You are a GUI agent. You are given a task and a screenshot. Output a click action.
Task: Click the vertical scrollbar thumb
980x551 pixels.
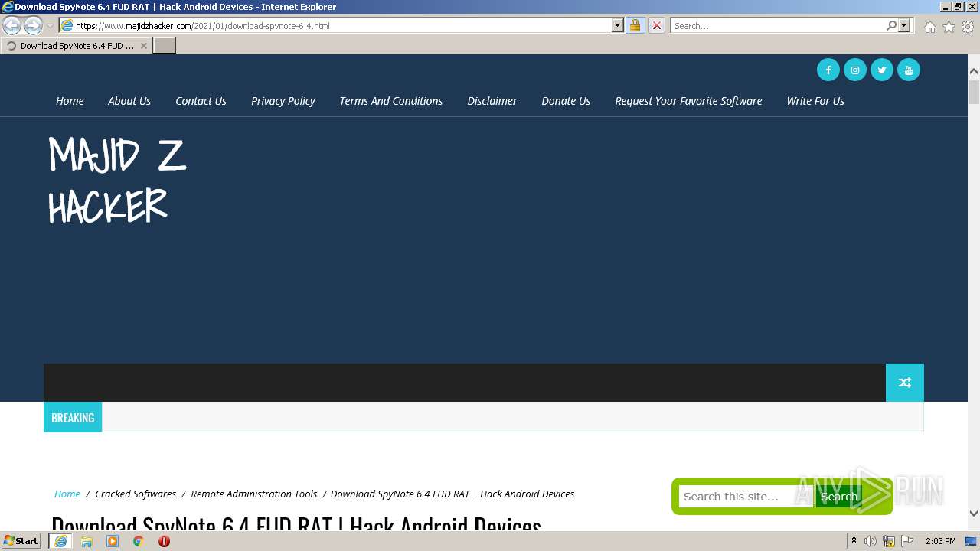point(974,92)
